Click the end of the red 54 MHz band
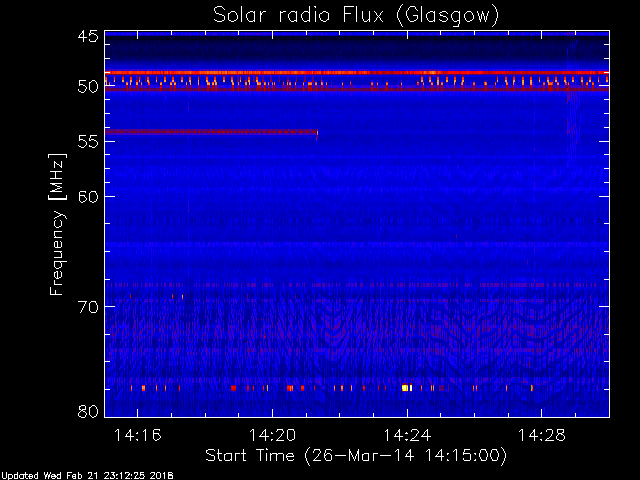 317,133
